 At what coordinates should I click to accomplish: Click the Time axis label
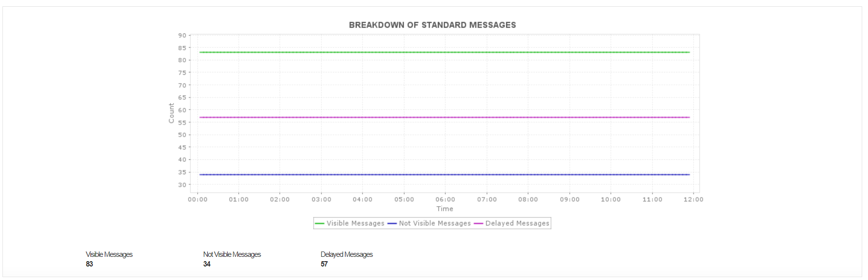[445, 209]
